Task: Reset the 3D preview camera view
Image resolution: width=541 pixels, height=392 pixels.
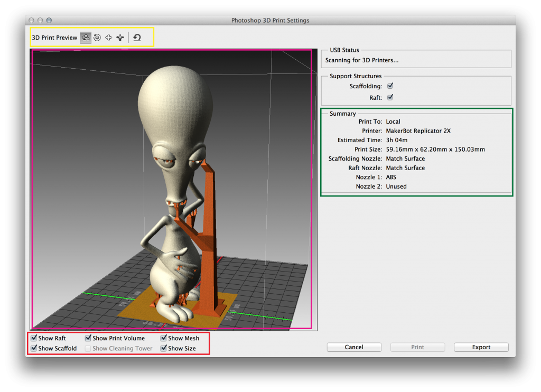Action: point(137,38)
